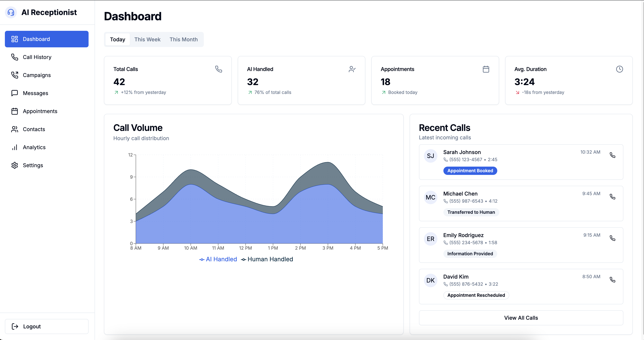
Task: Click the Logout button
Action: coord(47,326)
